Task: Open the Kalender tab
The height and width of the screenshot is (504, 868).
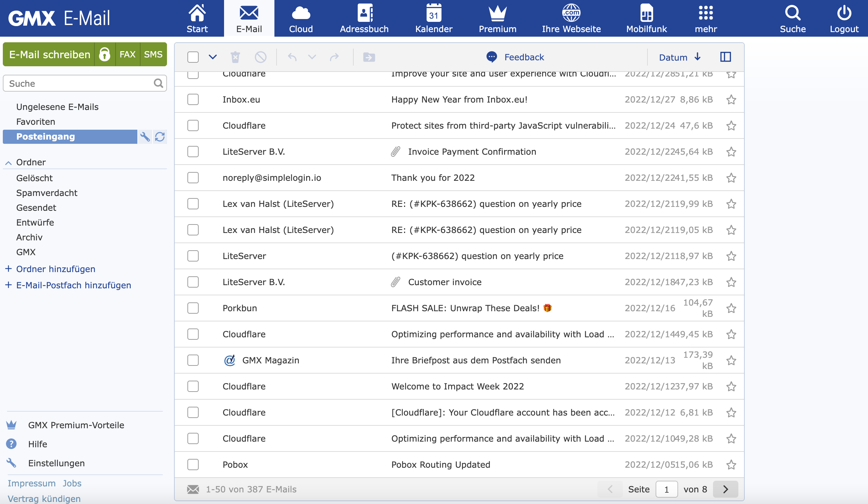Action: [x=434, y=18]
